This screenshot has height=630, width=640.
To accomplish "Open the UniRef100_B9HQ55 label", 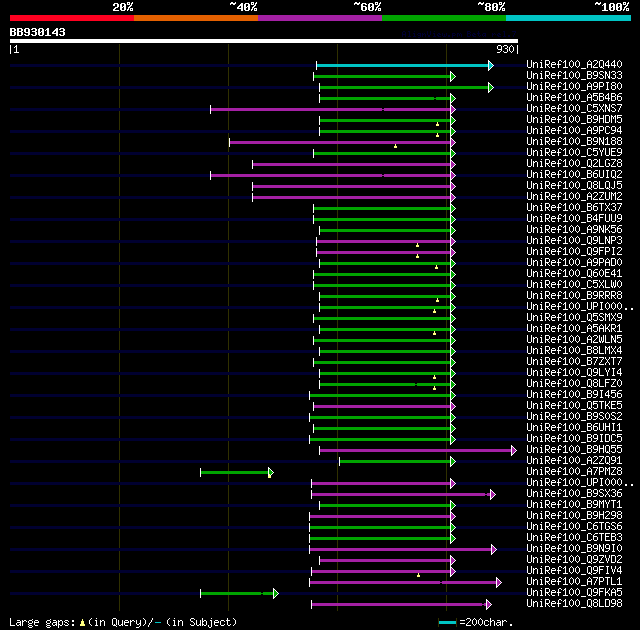I will 574,450.
